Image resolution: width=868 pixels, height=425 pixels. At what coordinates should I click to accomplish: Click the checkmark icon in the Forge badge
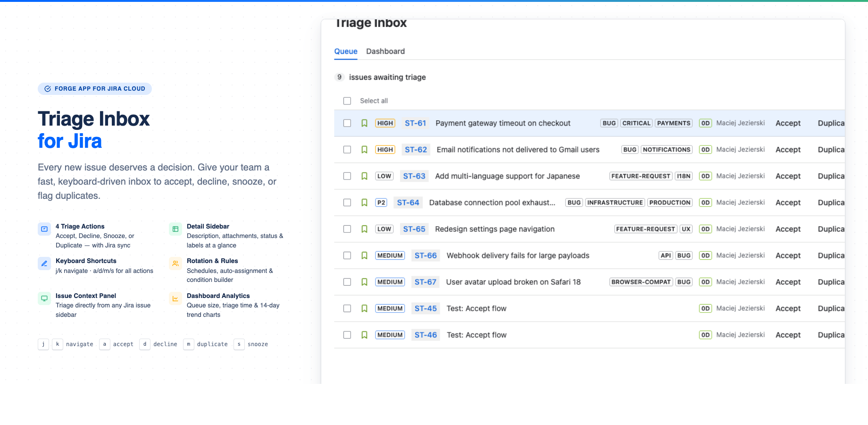point(47,88)
